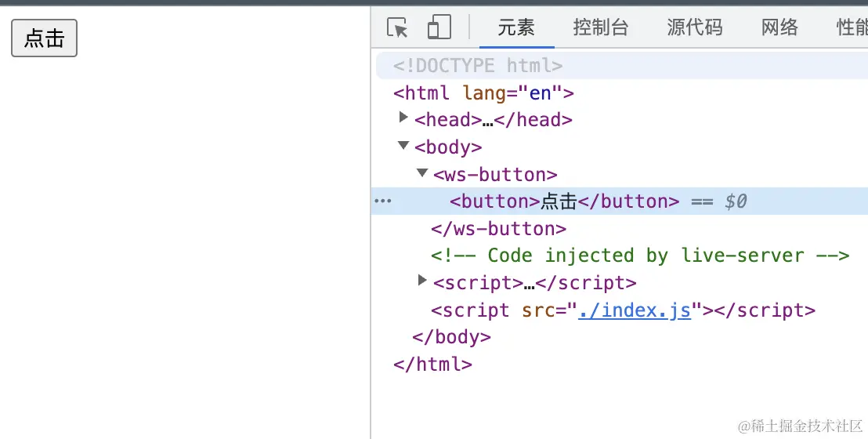Viewport: 868px width, 439px height.
Task: Collapse the ws-button element node
Action: tap(422, 172)
